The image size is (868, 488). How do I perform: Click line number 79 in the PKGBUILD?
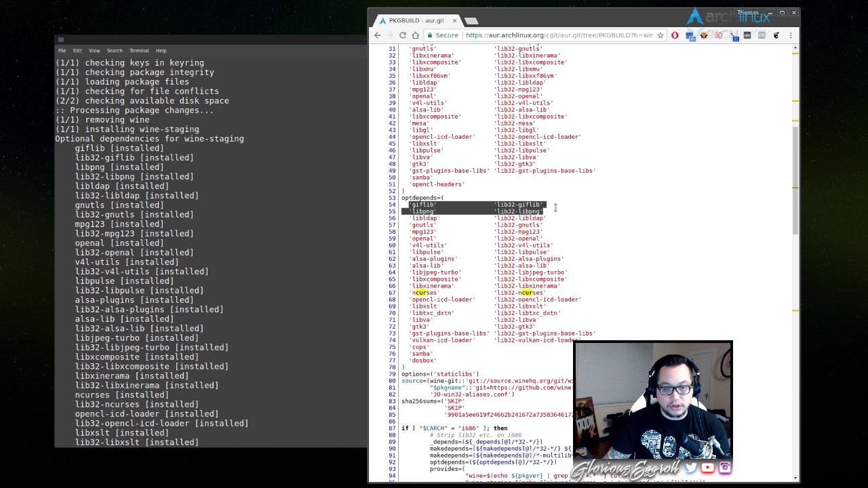pos(392,374)
